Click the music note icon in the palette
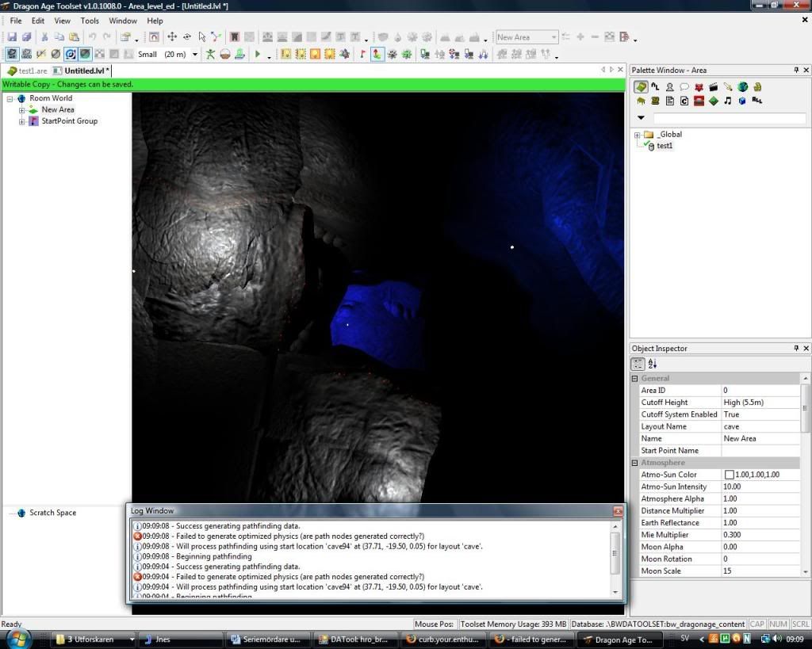The height and width of the screenshot is (649, 812). 727,101
